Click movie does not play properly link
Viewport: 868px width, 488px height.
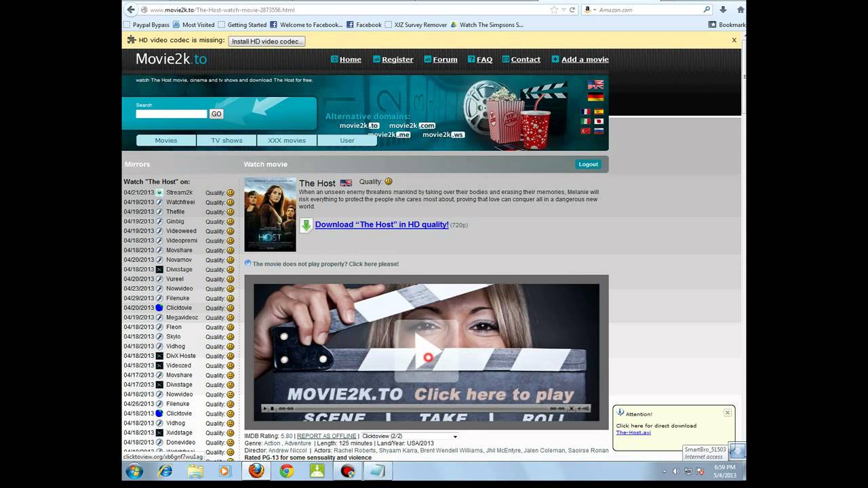click(325, 264)
